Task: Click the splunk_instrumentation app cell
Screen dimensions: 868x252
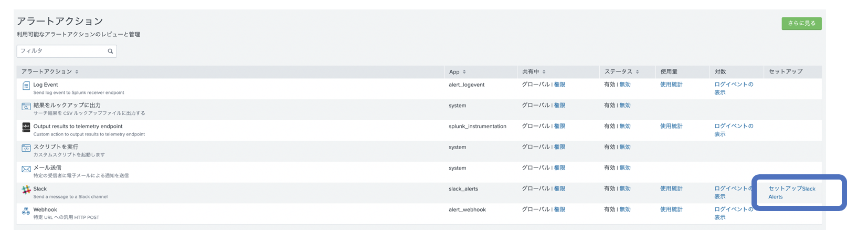Action: (478, 126)
